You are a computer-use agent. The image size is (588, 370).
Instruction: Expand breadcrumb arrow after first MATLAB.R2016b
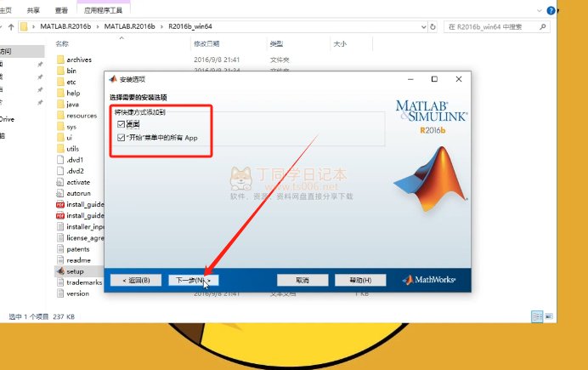pyautogui.click(x=98, y=26)
